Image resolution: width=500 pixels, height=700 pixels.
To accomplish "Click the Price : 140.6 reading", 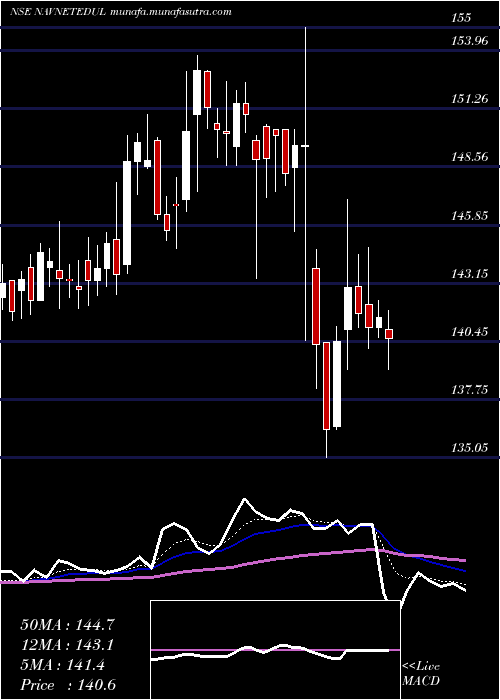I will pos(68,685).
